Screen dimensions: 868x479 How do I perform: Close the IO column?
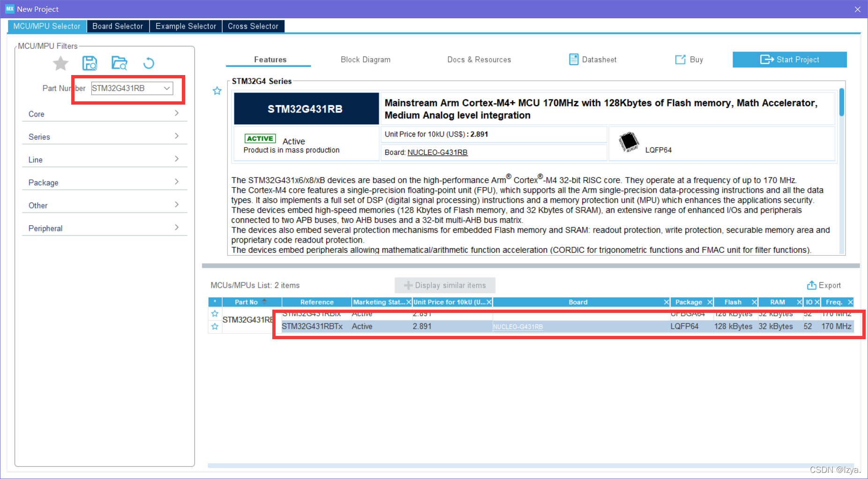coord(817,302)
